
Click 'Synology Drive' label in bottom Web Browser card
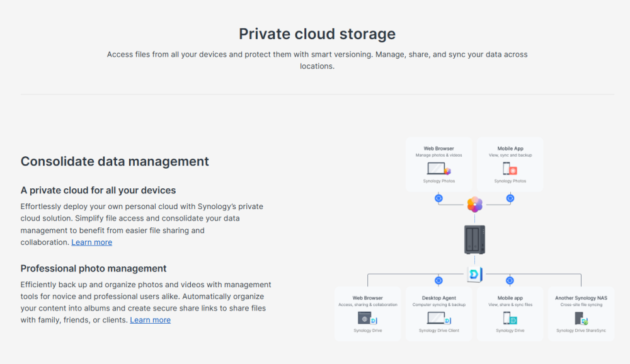click(x=368, y=330)
